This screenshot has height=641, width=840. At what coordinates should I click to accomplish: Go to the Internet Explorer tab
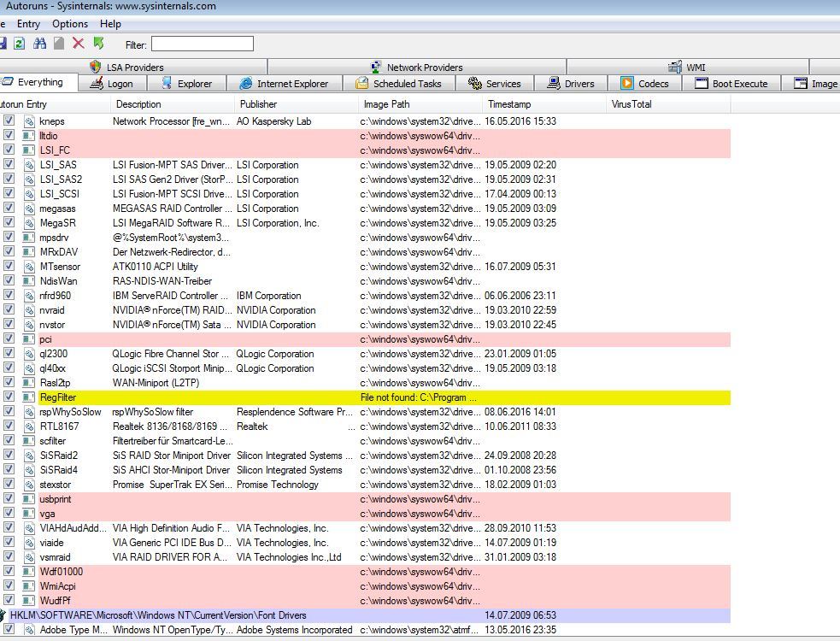click(285, 84)
